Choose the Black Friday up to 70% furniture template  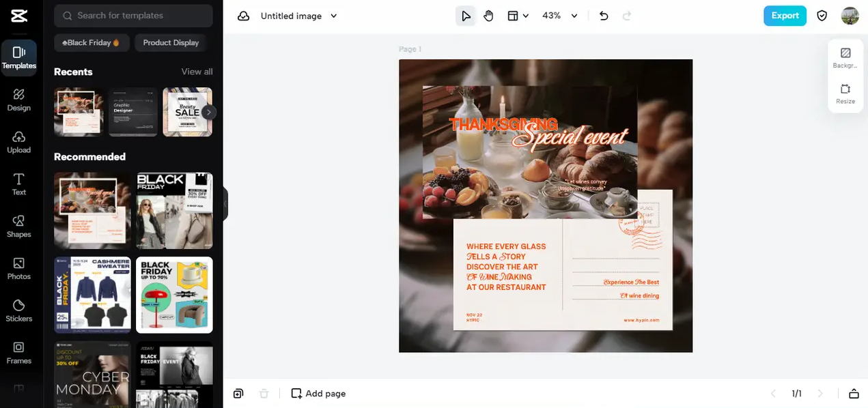pos(174,295)
